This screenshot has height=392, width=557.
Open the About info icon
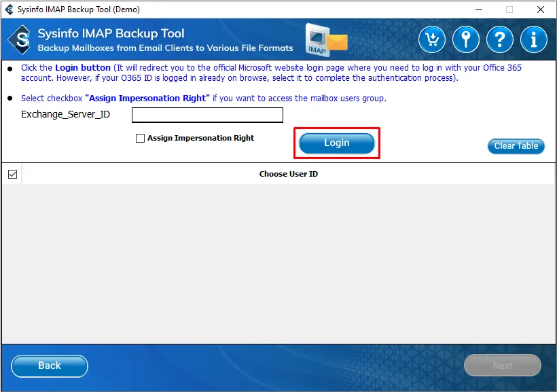tap(533, 39)
